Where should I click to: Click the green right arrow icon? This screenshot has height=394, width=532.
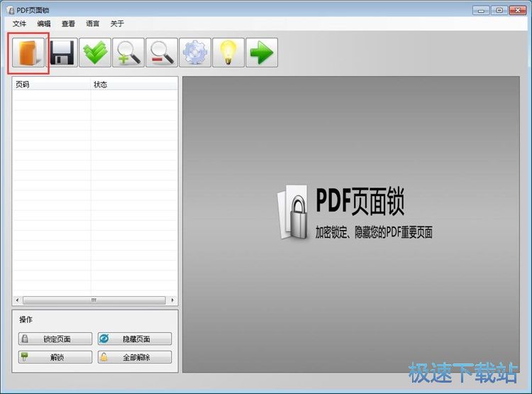262,53
